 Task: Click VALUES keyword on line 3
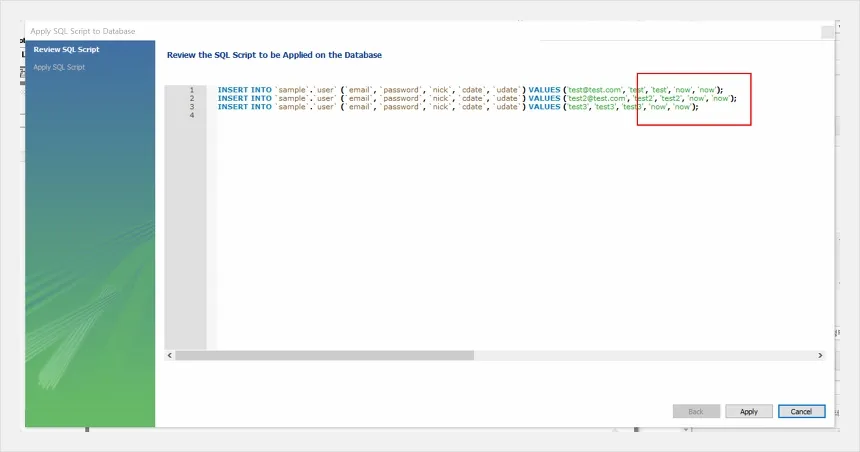[544, 106]
